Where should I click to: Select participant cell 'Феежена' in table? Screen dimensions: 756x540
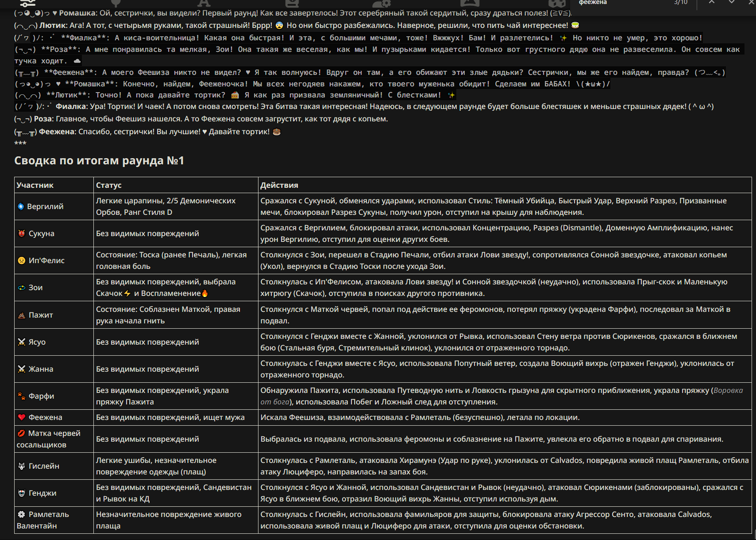tap(54, 417)
